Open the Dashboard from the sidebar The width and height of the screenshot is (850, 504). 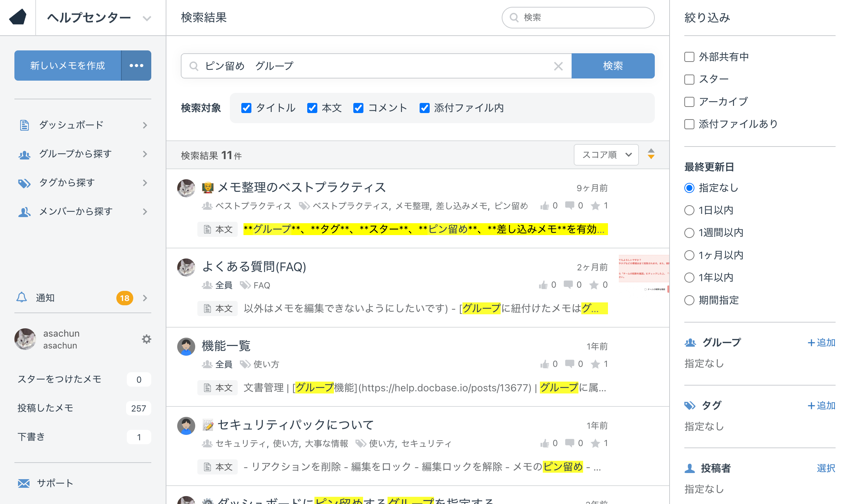(71, 125)
